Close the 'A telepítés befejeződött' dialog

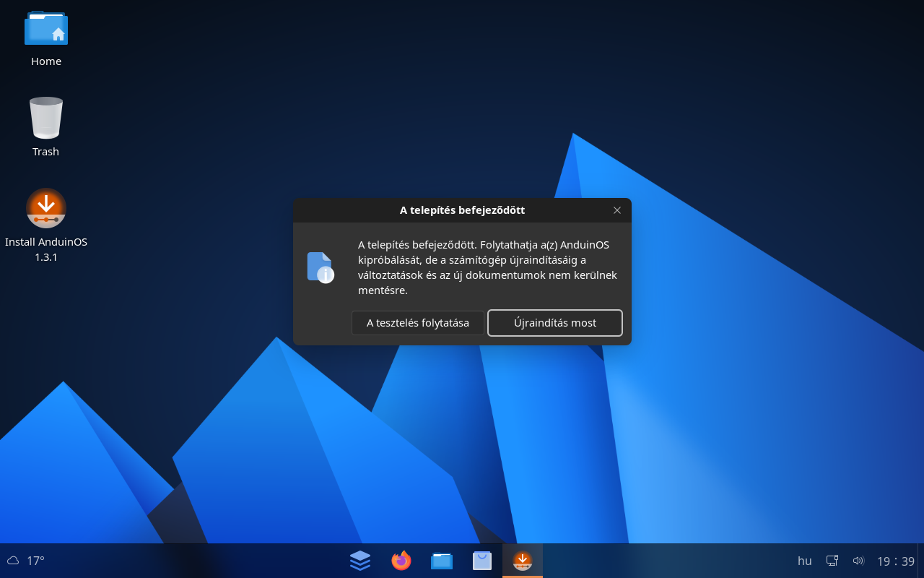coord(617,210)
